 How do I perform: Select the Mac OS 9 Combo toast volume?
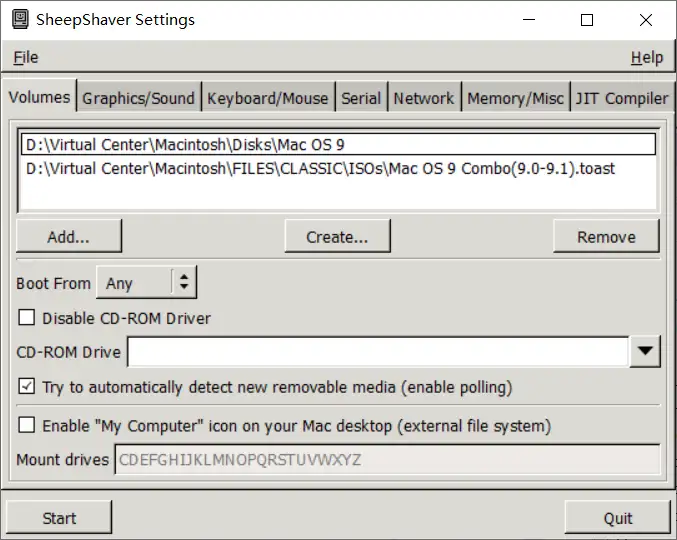338,168
